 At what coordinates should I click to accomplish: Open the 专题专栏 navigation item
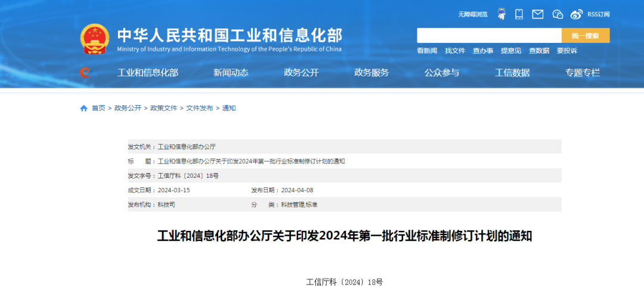click(x=583, y=73)
